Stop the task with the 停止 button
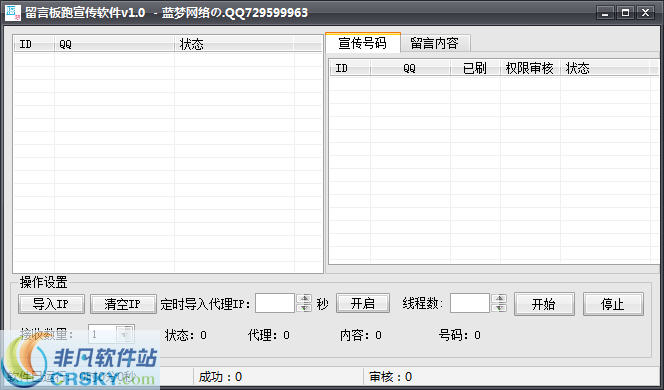Image resolution: width=664 pixels, height=390 pixels. click(613, 304)
